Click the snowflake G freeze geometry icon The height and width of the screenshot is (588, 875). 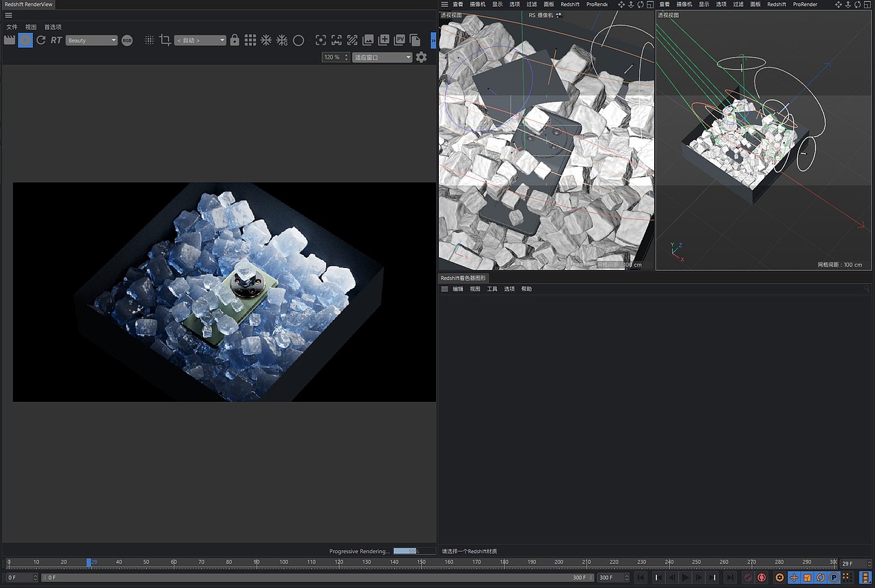[282, 40]
